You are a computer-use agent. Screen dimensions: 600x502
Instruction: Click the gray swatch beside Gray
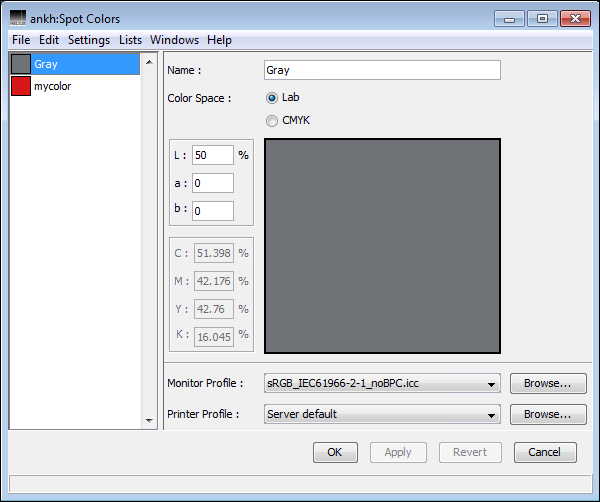(21, 64)
